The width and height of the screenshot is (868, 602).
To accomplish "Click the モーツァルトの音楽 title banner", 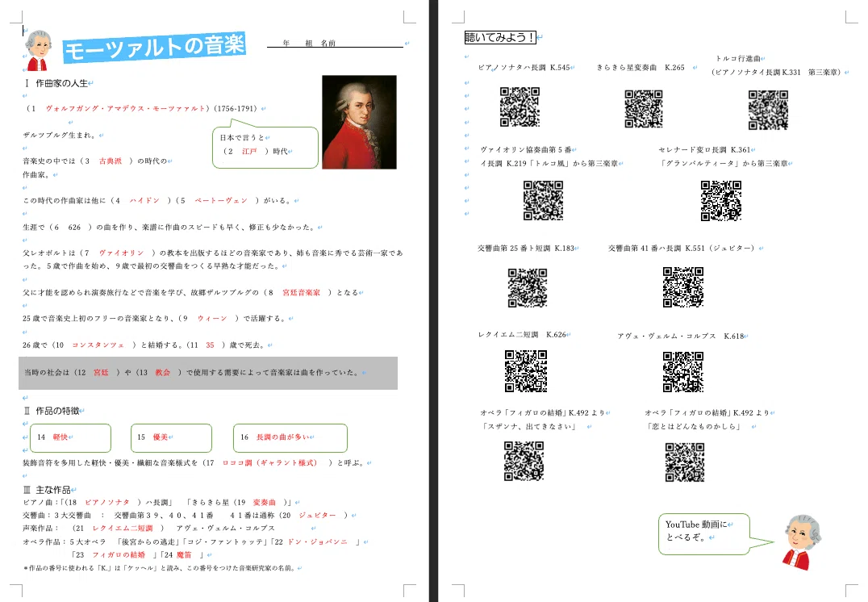I will (154, 47).
